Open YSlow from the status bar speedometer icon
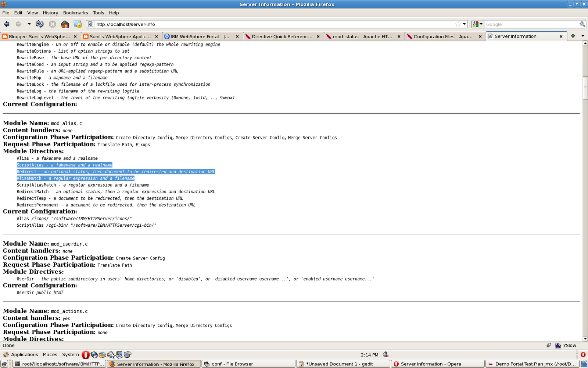This screenshot has height=368, width=588. click(559, 345)
